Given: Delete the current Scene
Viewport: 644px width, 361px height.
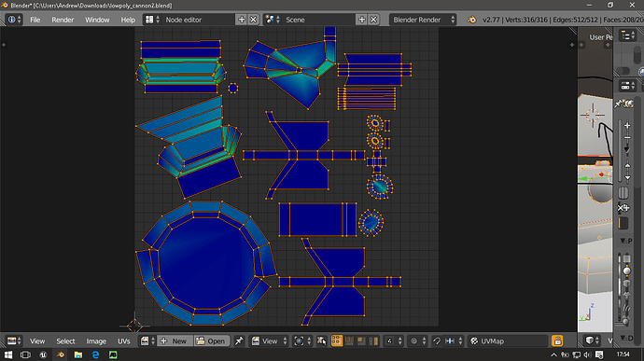Looking at the screenshot, I should (x=373, y=20).
